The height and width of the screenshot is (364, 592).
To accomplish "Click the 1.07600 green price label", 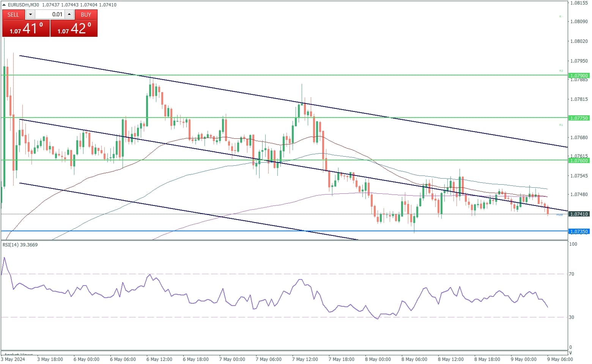I will pos(579,160).
